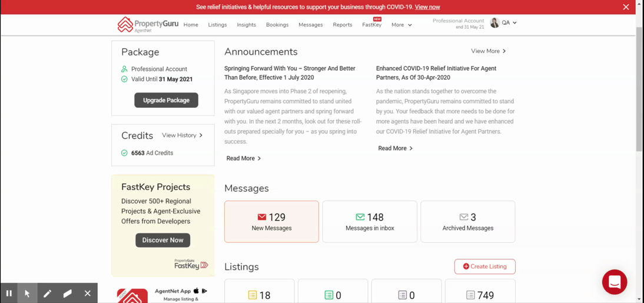Dismiss the COVID-19 banner with X
This screenshot has height=303, width=644.
coord(626,7)
